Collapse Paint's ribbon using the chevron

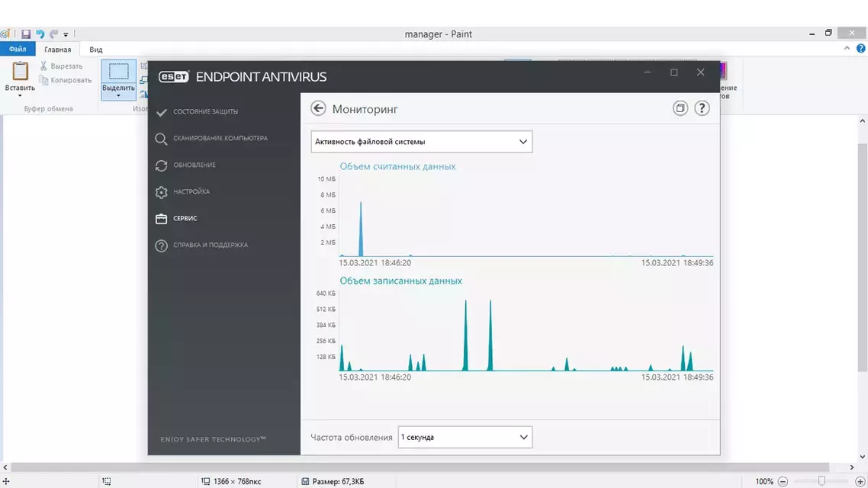point(847,49)
